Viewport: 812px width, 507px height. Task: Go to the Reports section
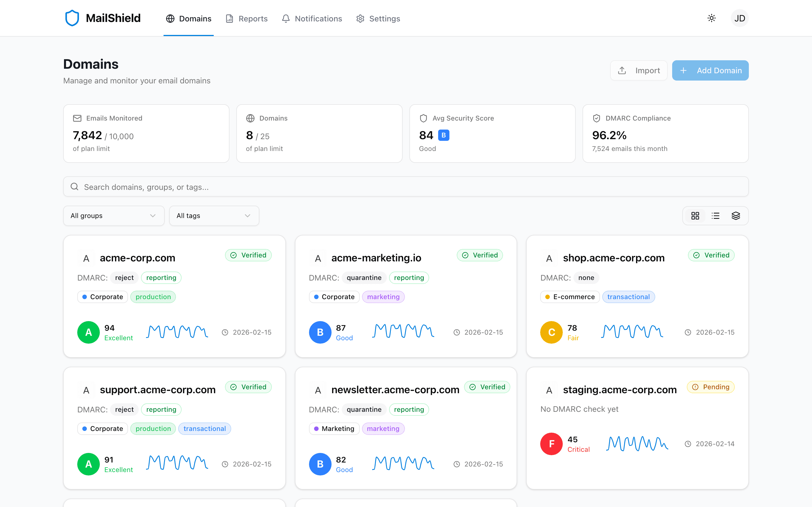click(x=253, y=19)
